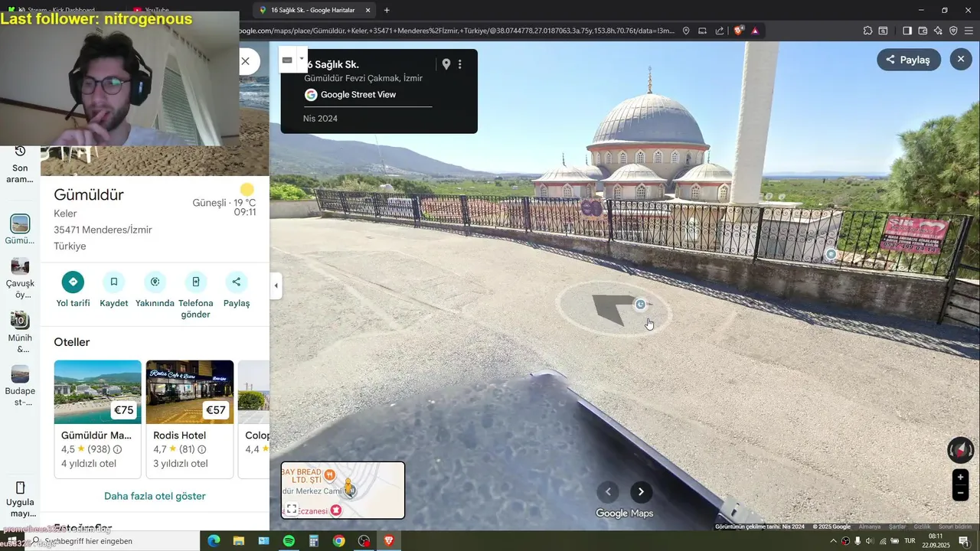Open browser extensions puzzle icon
980x551 pixels.
coord(867,31)
